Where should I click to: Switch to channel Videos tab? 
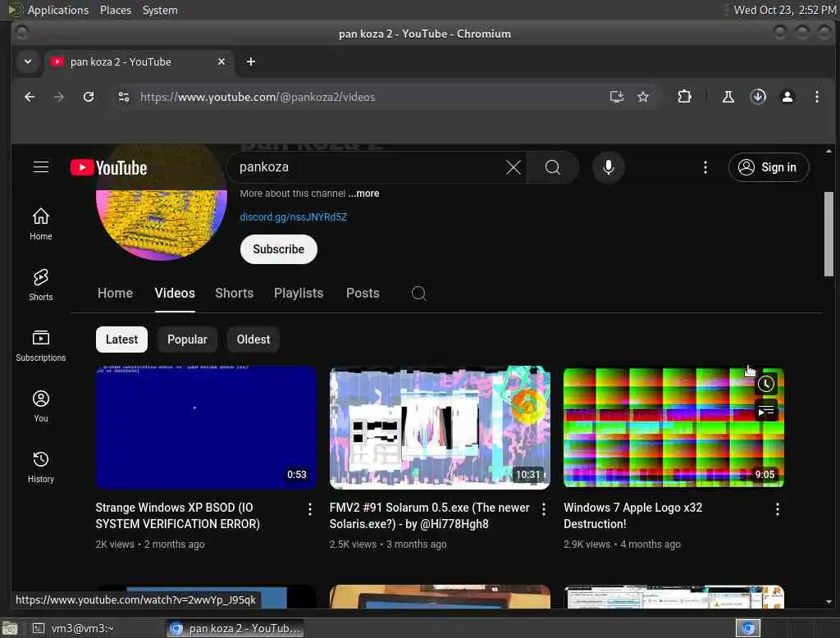click(x=175, y=293)
